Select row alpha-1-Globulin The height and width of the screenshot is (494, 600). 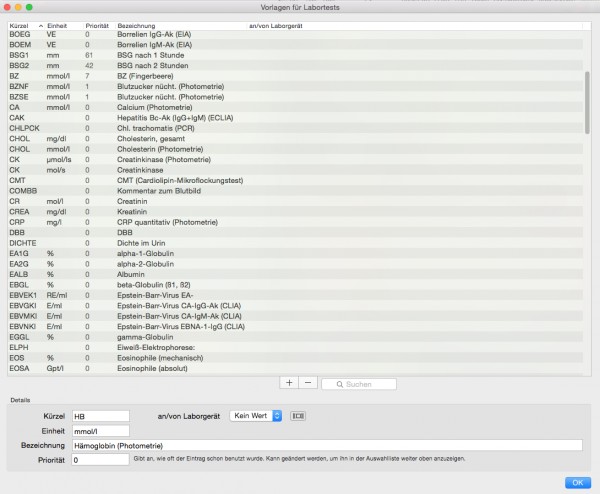(x=295, y=253)
